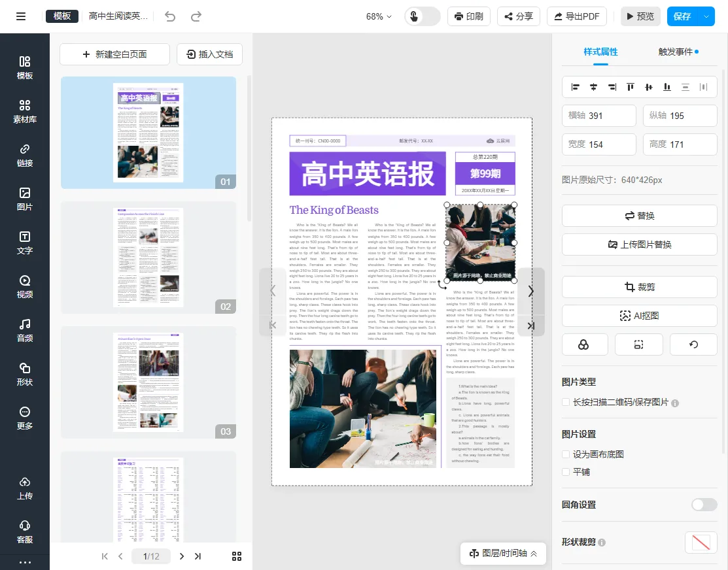Click 新建空白页面 button

pos(114,54)
